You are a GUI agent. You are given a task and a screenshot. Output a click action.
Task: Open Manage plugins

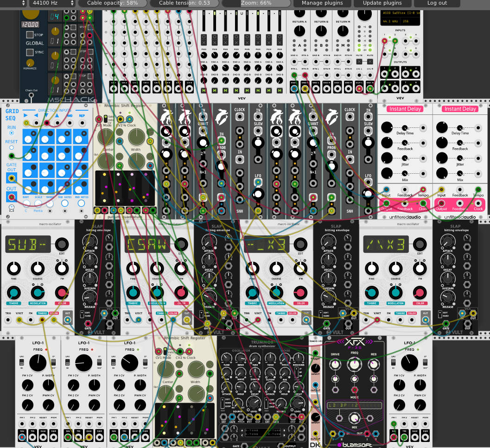pyautogui.click(x=322, y=3)
